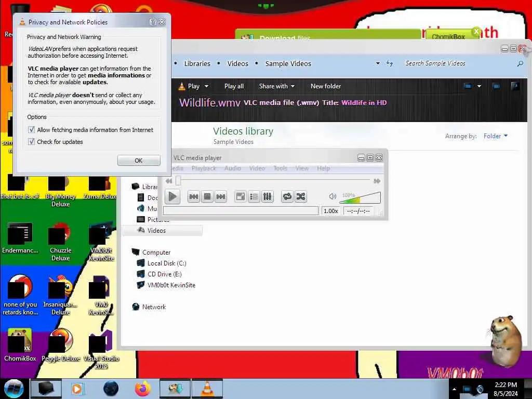
Task: Select Pictures in the navigation pane
Action: tap(152, 220)
